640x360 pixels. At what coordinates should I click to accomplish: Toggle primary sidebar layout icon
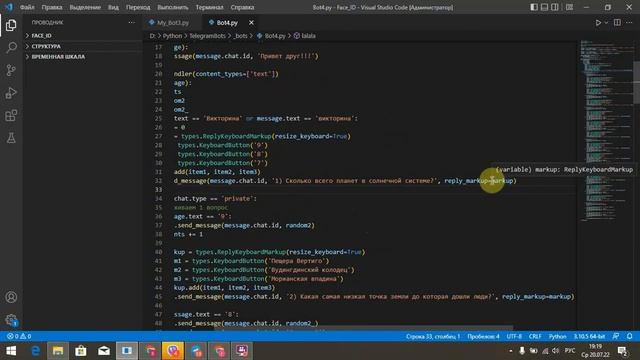(x=534, y=7)
